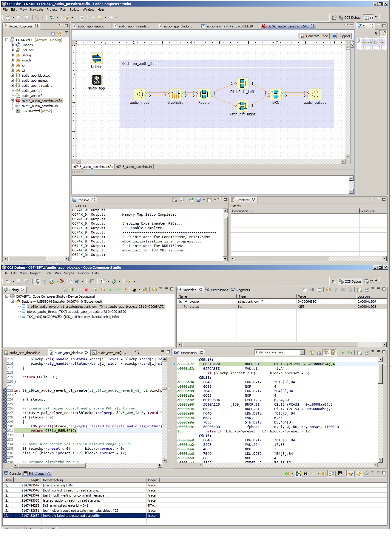Click the Collapse All icon in Variables view
This screenshot has width=392, height=538.
click(319, 290)
